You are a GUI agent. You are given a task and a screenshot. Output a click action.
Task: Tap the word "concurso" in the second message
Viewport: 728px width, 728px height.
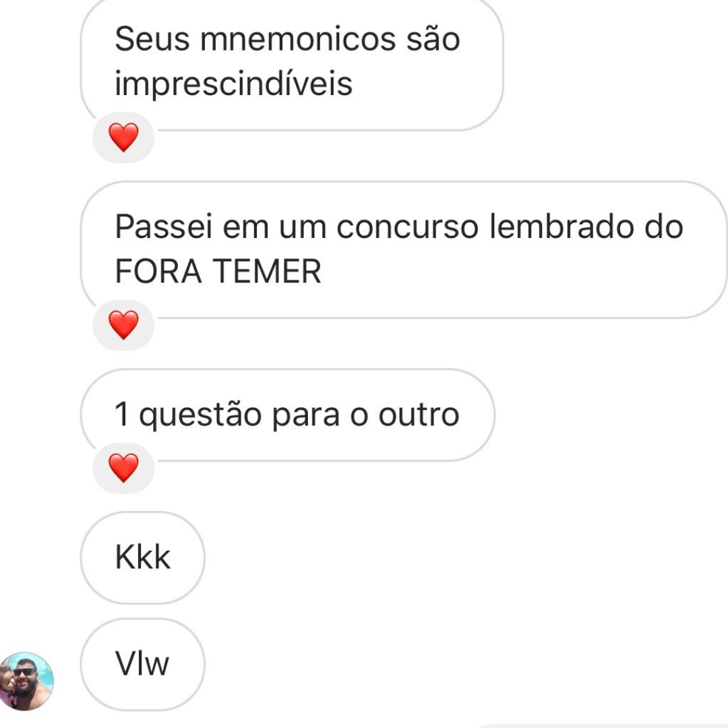point(407,227)
